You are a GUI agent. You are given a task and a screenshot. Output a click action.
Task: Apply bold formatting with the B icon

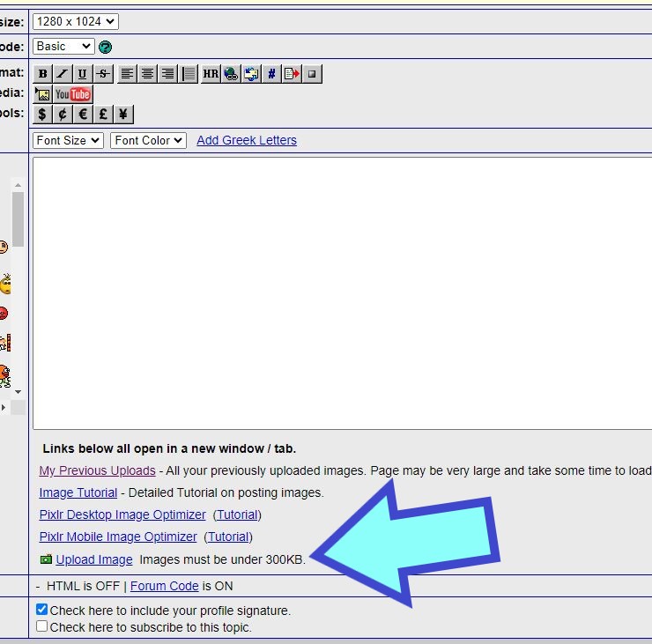tap(42, 74)
